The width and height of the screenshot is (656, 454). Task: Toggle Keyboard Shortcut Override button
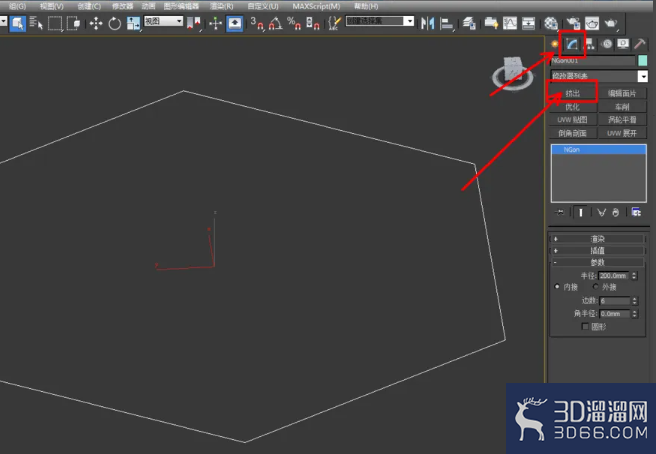tap(234, 23)
